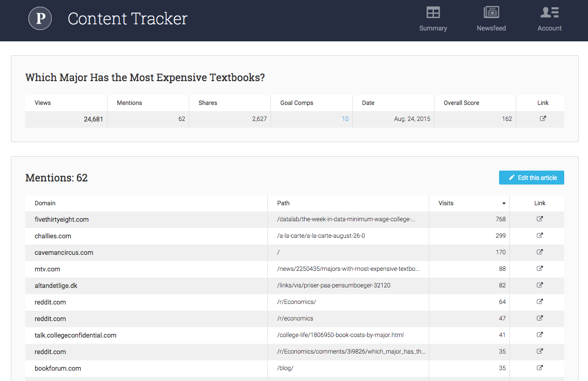Open the Visits sort dropdown arrow

tap(503, 203)
